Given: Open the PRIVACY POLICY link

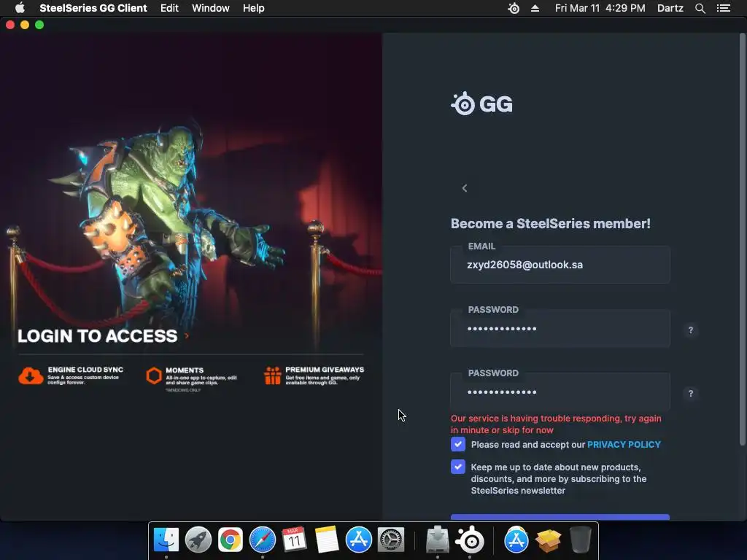Looking at the screenshot, I should click(624, 444).
